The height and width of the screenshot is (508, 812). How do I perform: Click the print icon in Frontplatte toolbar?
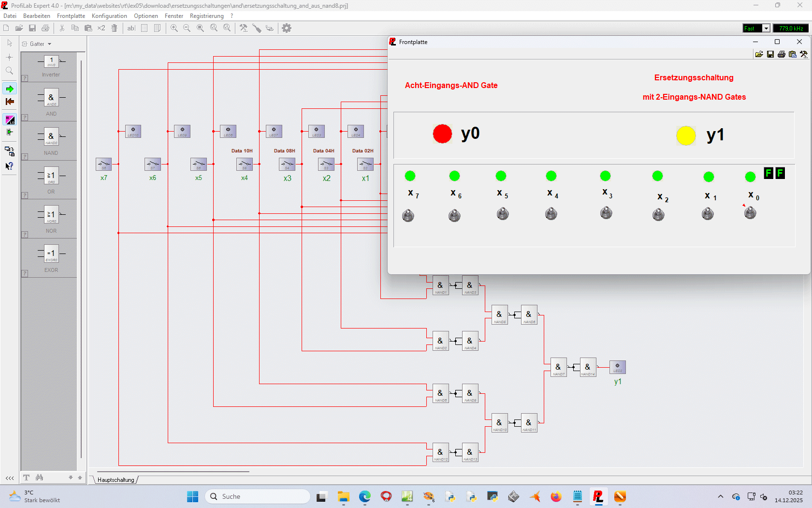(782, 54)
